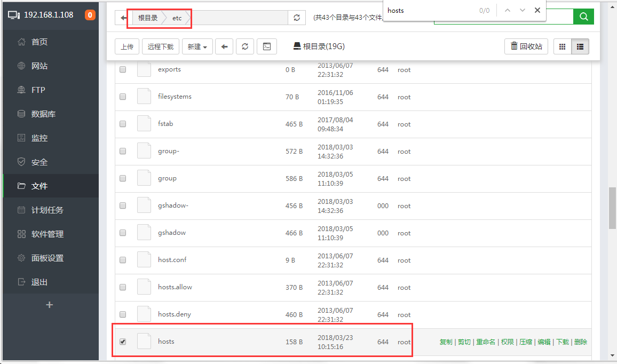Tick the checkbox for fstab
617x364 pixels.
[123, 124]
